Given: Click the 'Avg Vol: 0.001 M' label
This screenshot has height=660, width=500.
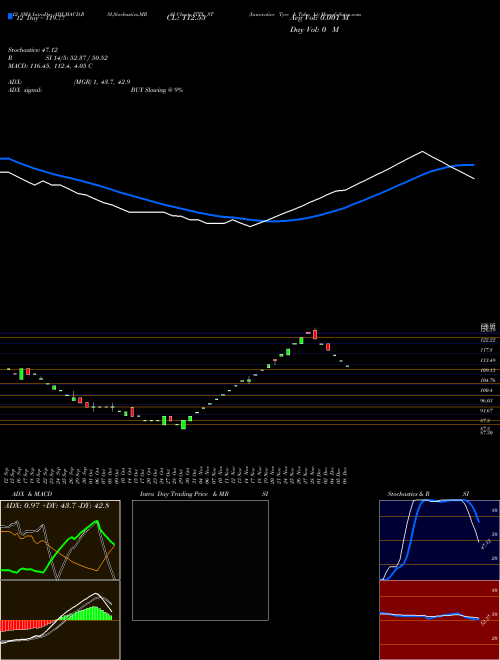Looking at the screenshot, I should (319, 18).
